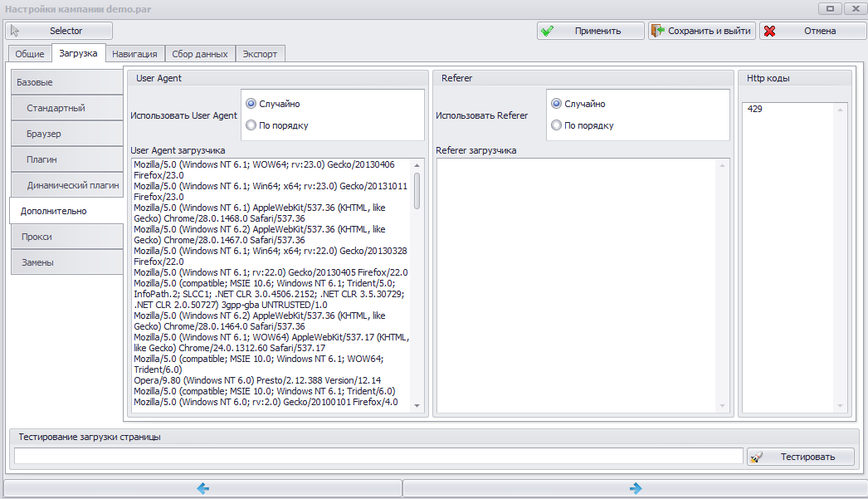Click User Agent list scroll down arrow
The image size is (868, 499).
tap(417, 406)
